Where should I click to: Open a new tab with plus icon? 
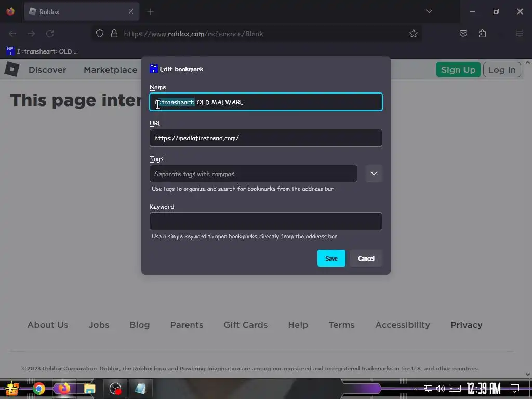click(x=150, y=11)
